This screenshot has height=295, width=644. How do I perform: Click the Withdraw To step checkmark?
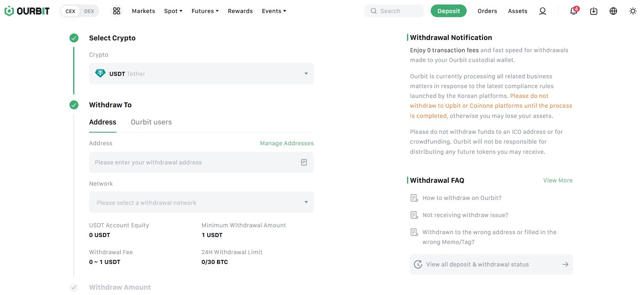click(x=74, y=105)
